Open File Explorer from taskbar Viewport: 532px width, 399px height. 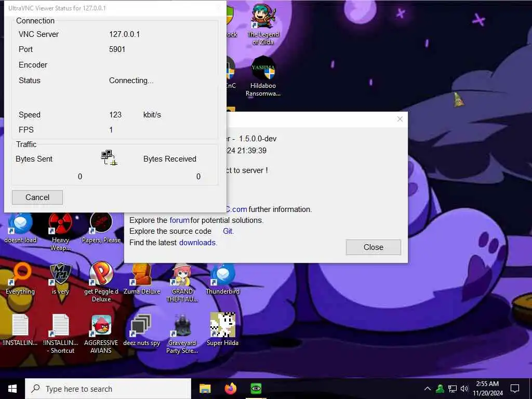pos(205,389)
